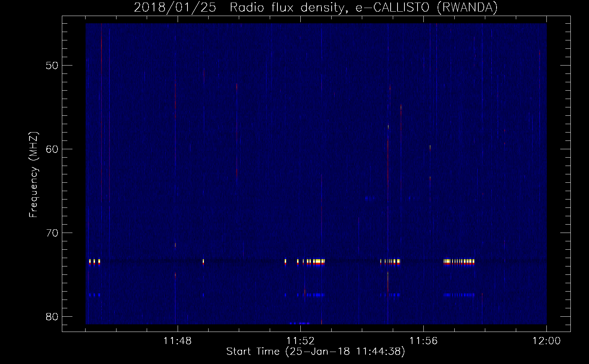Viewport: 589px width, 364px height.
Task: Click the 60 MHz frequency tick label
Action: [52, 149]
